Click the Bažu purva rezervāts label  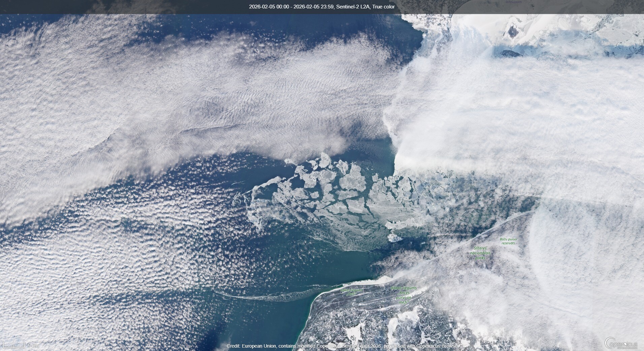pos(509,241)
